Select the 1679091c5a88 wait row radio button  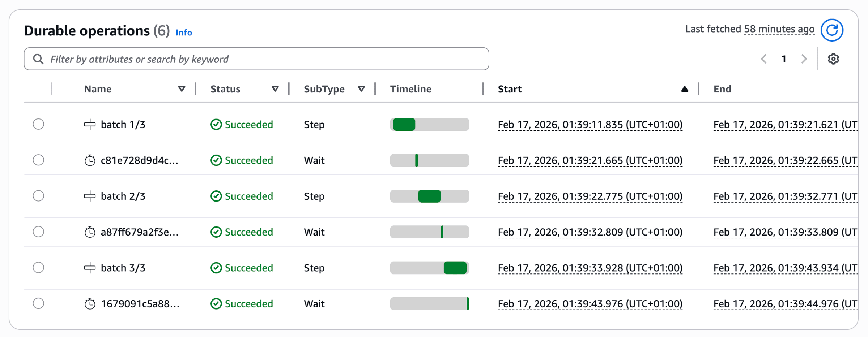pos(38,303)
